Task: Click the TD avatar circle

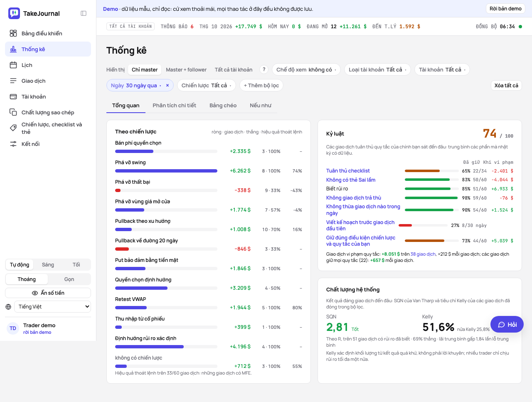Action: coord(13,328)
